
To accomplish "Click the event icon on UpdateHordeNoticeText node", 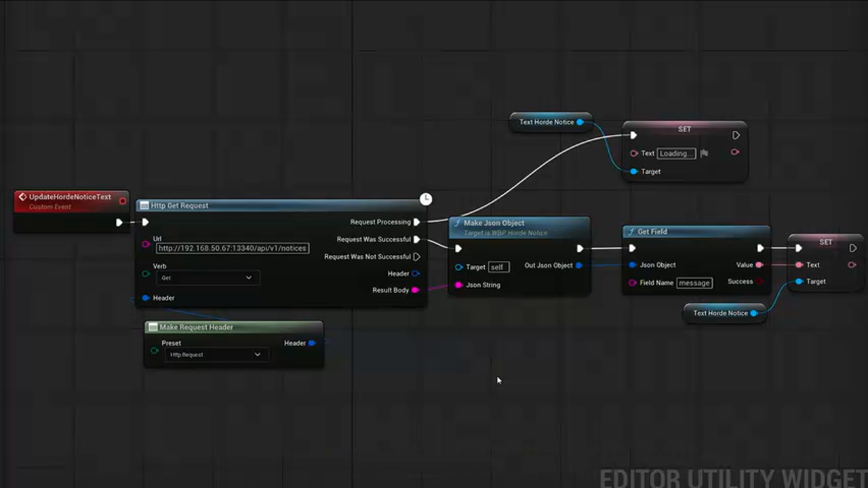I will pos(22,197).
